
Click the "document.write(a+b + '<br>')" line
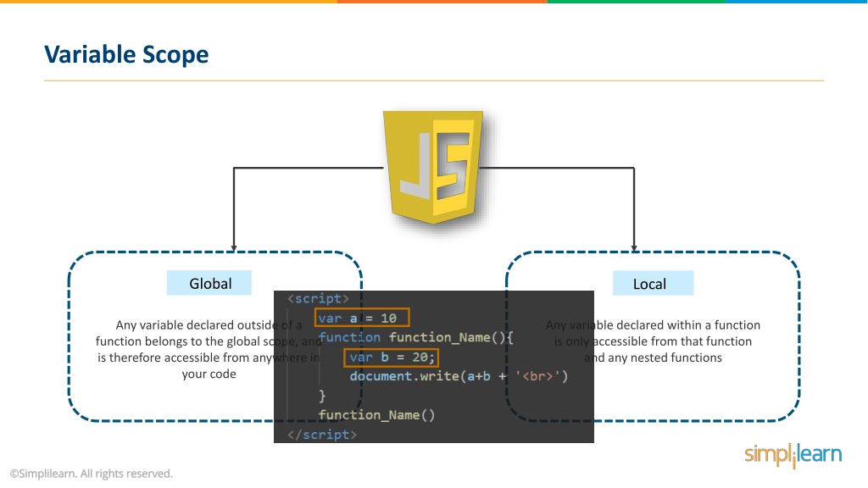(x=459, y=376)
